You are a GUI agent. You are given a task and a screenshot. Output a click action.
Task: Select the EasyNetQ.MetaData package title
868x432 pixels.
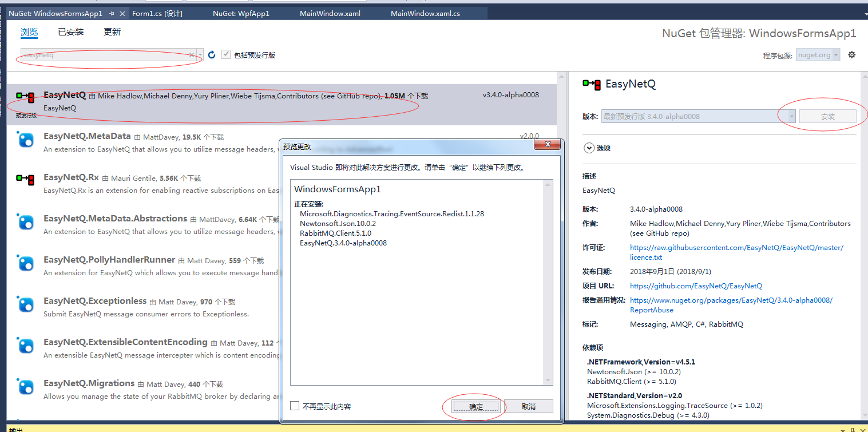coord(87,136)
